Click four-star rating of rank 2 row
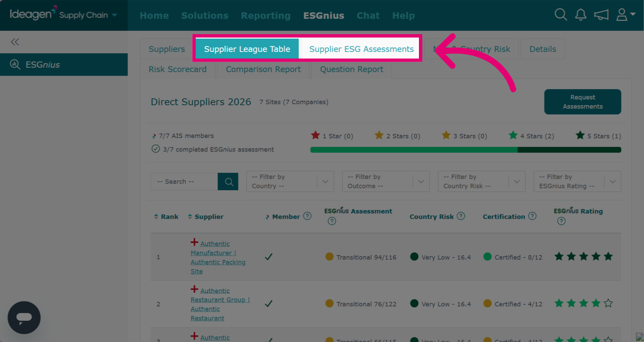The image size is (644, 342). 584,303
